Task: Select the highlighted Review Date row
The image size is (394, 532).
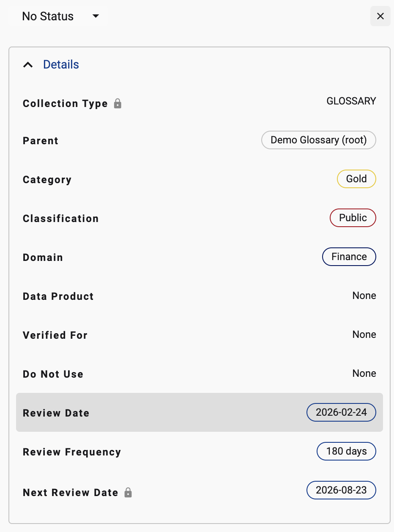Action: tap(169, 412)
